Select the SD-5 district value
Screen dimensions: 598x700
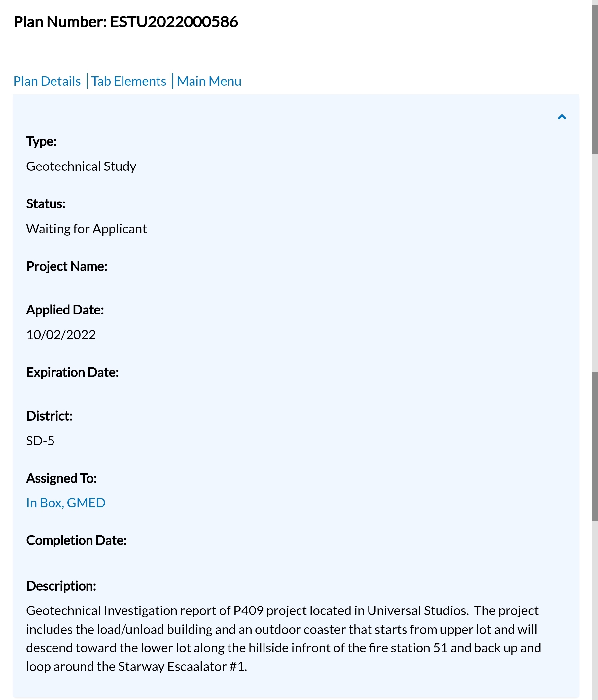click(40, 440)
